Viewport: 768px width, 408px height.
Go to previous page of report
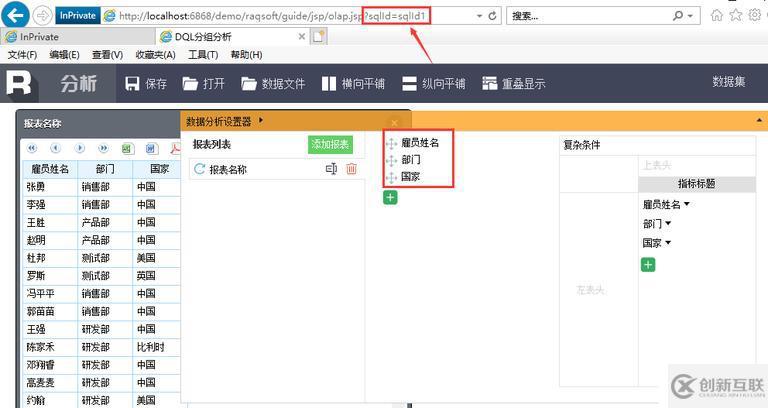coord(55,148)
